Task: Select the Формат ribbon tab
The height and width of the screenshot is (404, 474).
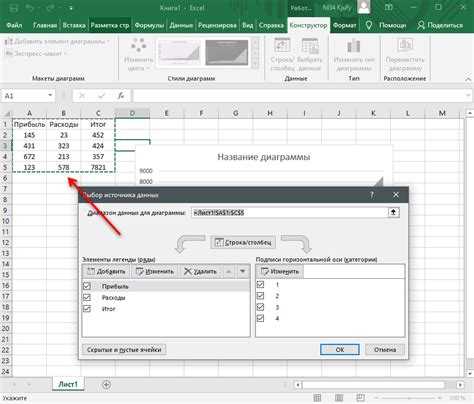Action: (345, 25)
